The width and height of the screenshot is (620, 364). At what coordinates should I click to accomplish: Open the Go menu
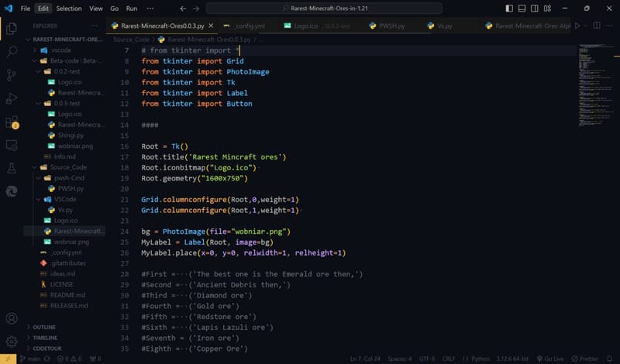point(114,9)
